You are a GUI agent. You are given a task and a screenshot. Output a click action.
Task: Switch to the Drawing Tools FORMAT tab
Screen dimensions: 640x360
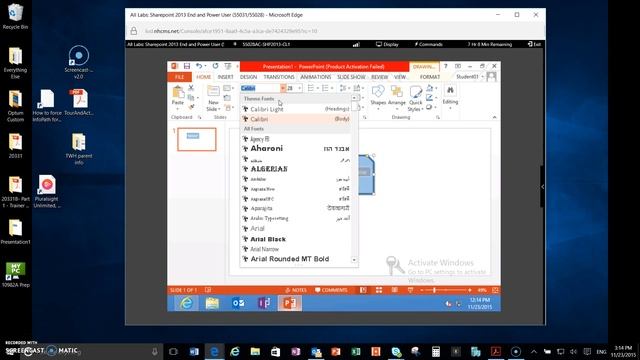[430, 77]
